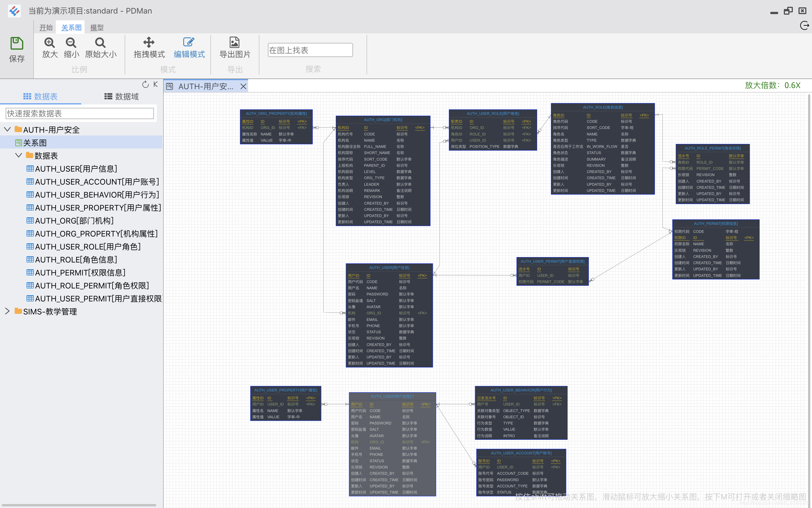Viewport: 812px width, 508px height.
Task: Click table icon beside AUTH_ROLE[角色信息]
Action: tap(30, 259)
